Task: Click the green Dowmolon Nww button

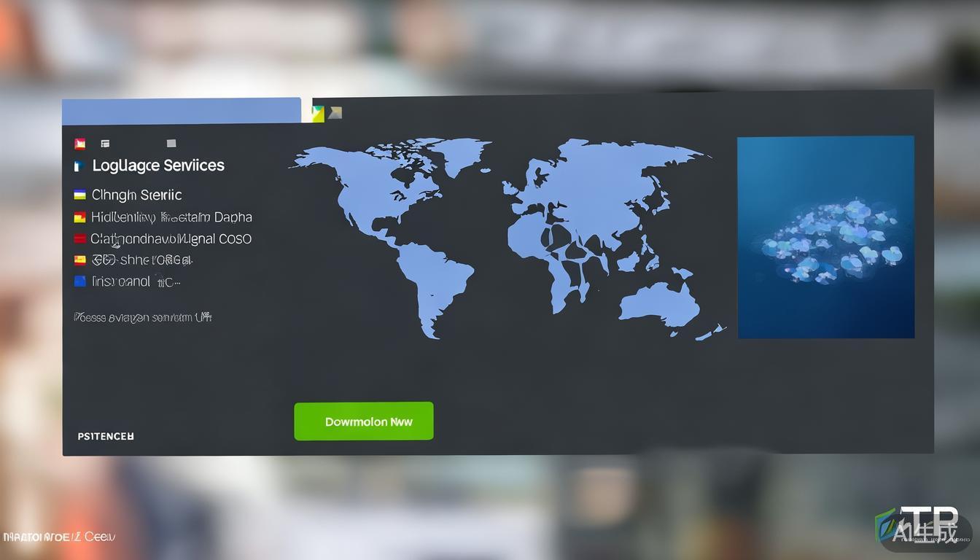Action: (363, 421)
